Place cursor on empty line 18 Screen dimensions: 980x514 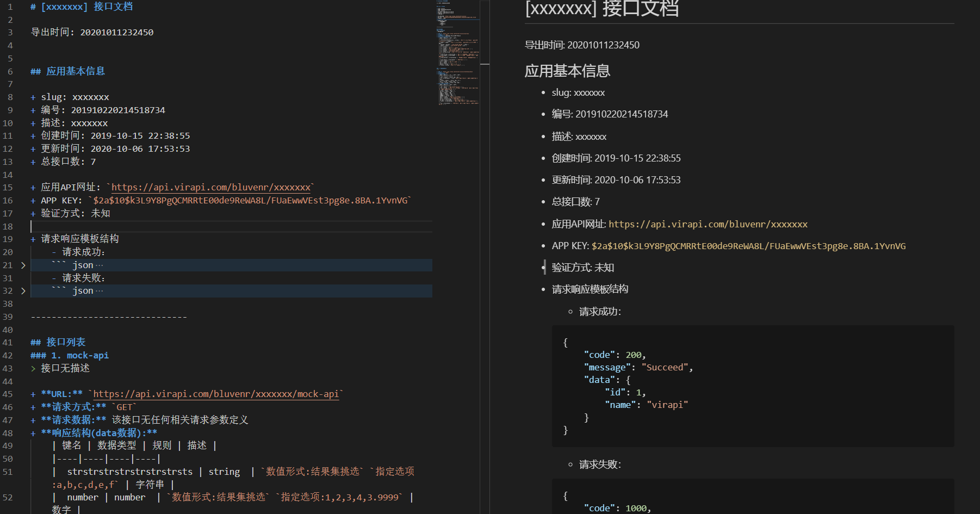pyautogui.click(x=231, y=226)
